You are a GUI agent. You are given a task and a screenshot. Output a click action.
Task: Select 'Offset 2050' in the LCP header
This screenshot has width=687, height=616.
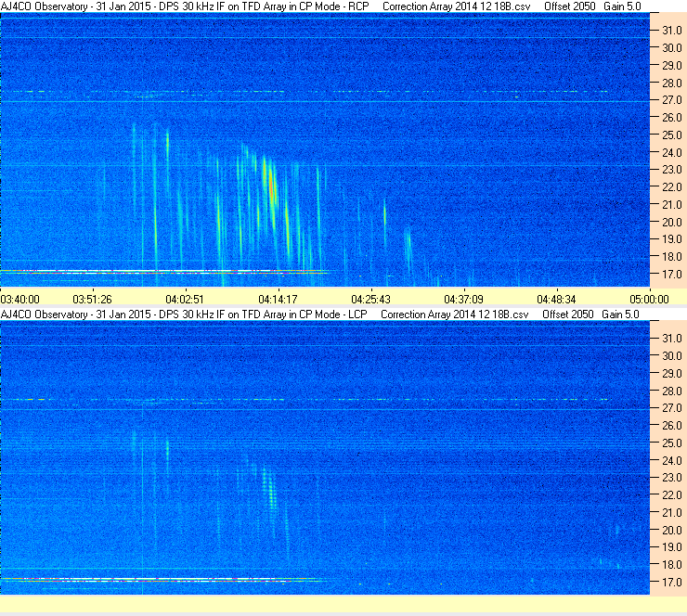point(568,314)
